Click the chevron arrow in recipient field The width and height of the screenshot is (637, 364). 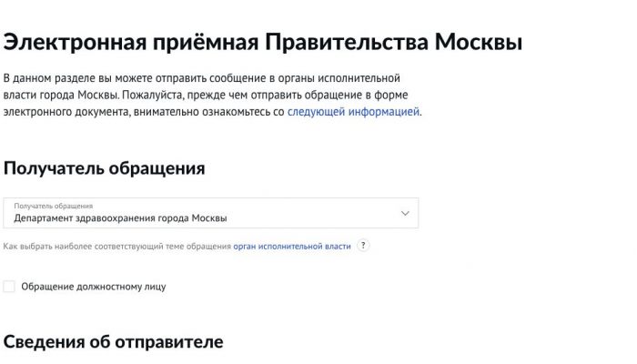tap(405, 213)
